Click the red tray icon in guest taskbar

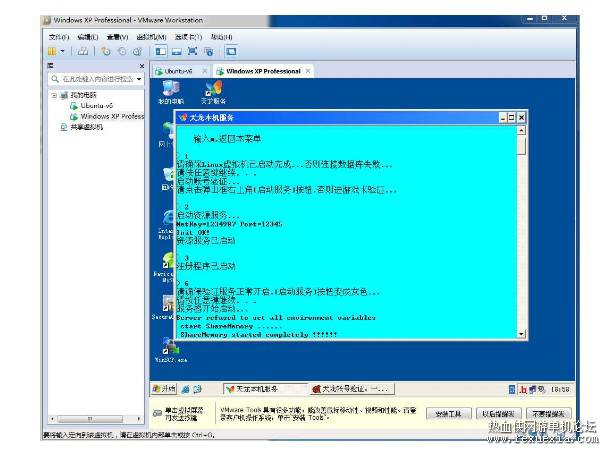pos(523,389)
